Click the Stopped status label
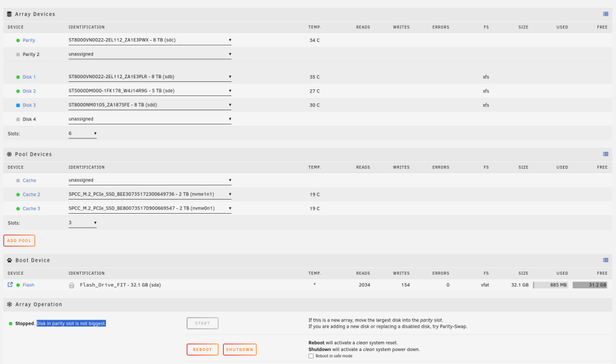The height and width of the screenshot is (364, 616). pos(25,323)
